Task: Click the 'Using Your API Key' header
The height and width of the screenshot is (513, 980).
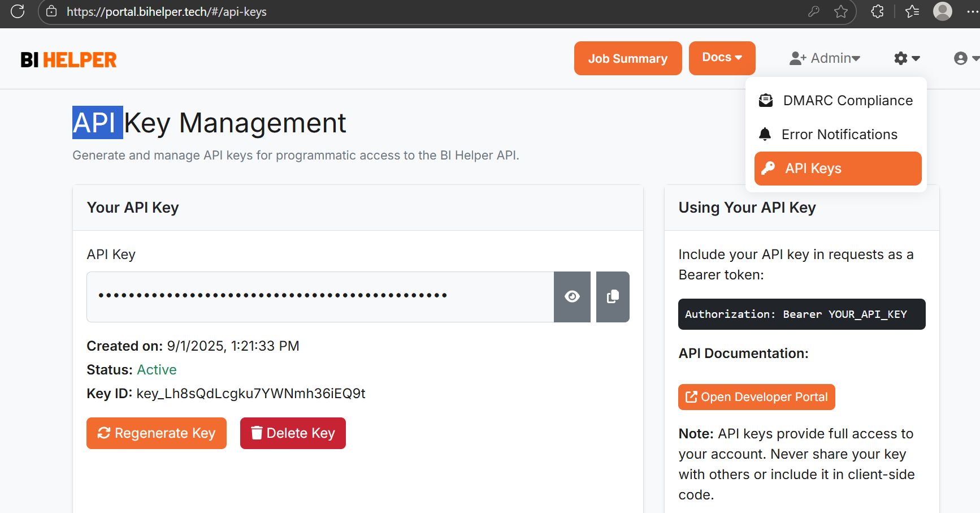Action: pyautogui.click(x=802, y=208)
